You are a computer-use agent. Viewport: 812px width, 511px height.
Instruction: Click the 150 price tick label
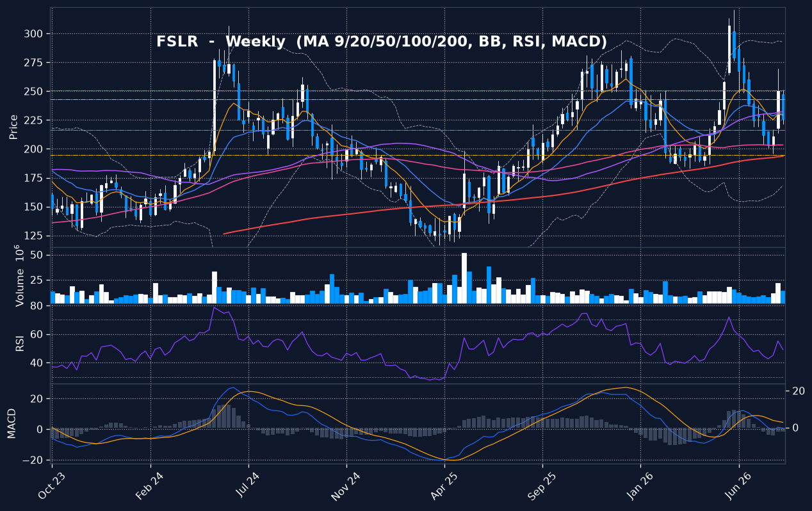tap(34, 207)
